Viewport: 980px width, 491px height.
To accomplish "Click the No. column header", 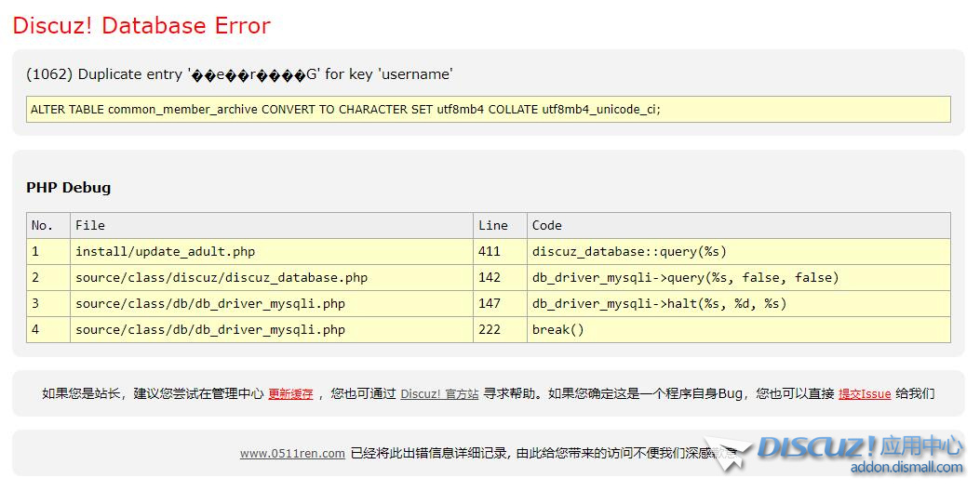I will (x=48, y=226).
